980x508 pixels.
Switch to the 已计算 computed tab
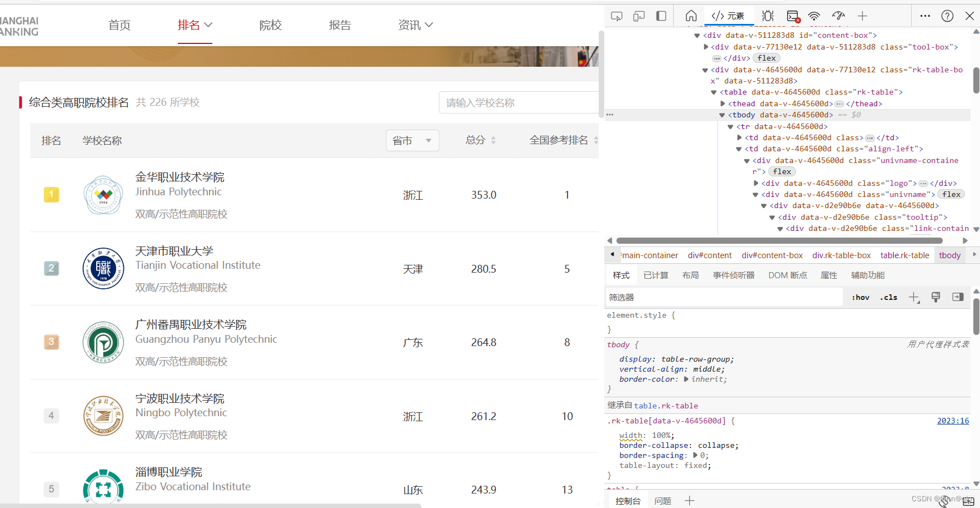click(x=656, y=275)
